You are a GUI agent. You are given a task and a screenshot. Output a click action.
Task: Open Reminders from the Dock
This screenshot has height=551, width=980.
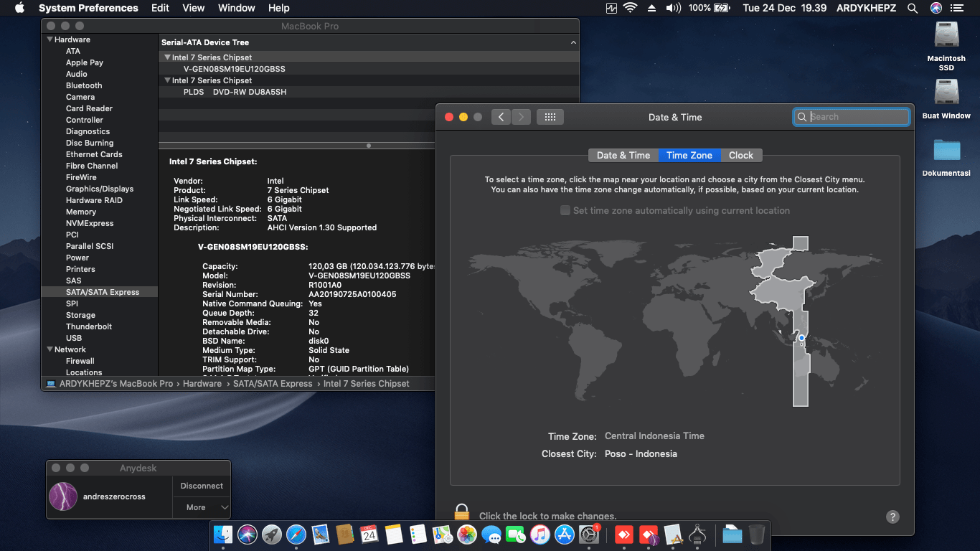pyautogui.click(x=418, y=534)
